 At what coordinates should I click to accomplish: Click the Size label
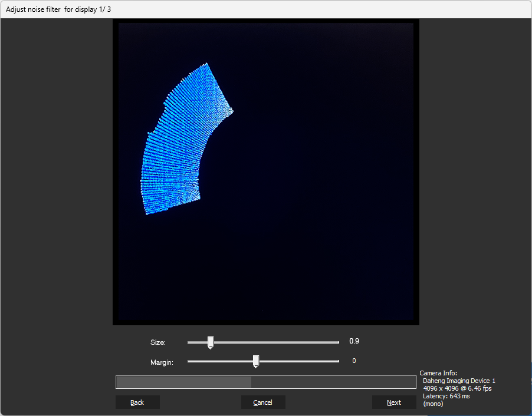[x=158, y=342]
